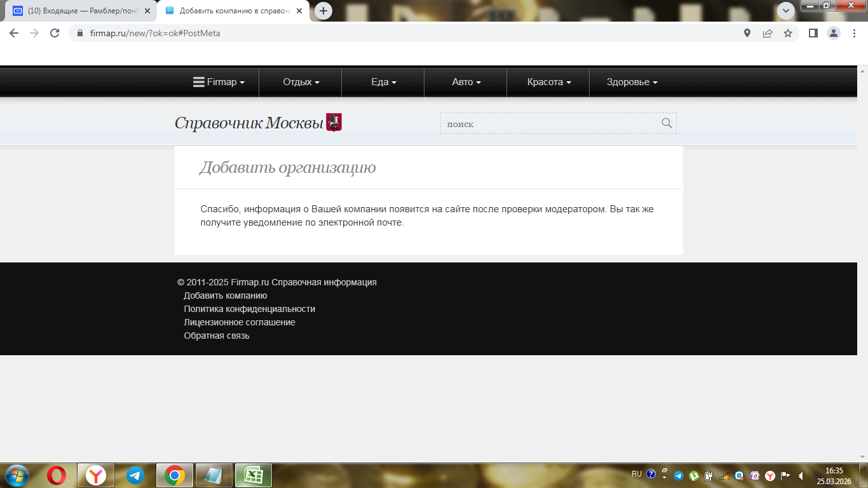This screenshot has width=868, height=488.
Task: Click the Добавить организацию heading
Action: 288,167
